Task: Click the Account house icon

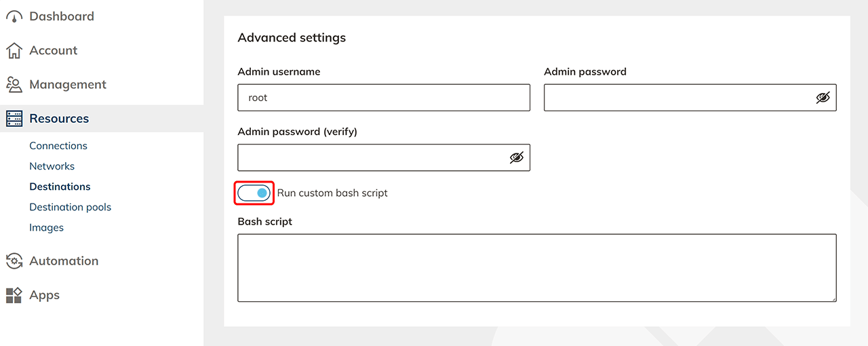Action: (14, 51)
